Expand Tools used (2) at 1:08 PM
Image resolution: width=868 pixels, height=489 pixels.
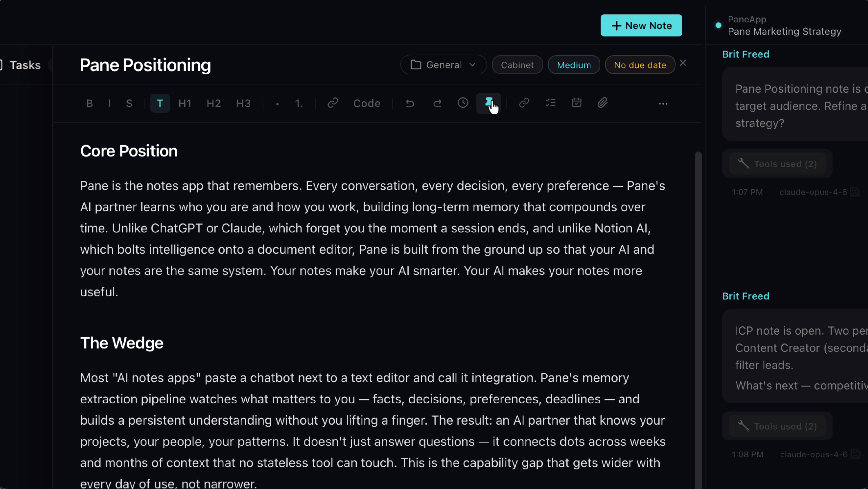click(x=777, y=426)
